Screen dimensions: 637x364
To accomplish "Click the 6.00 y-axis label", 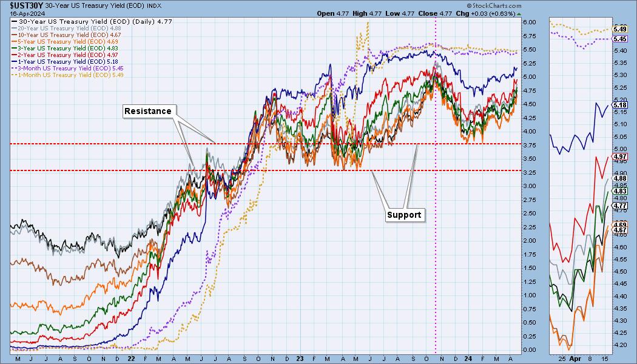I will (530, 22).
